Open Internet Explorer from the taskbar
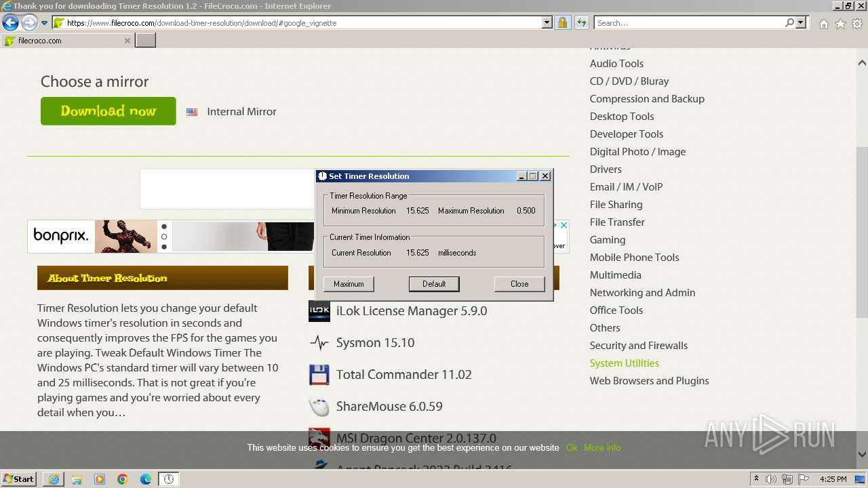Screen dimensions: 868x488 pos(54,479)
